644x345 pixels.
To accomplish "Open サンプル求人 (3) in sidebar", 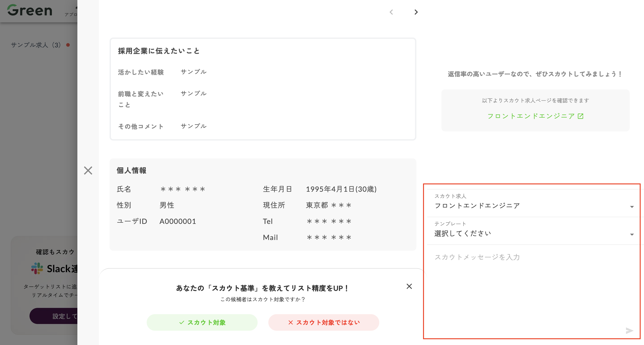I will tap(36, 45).
